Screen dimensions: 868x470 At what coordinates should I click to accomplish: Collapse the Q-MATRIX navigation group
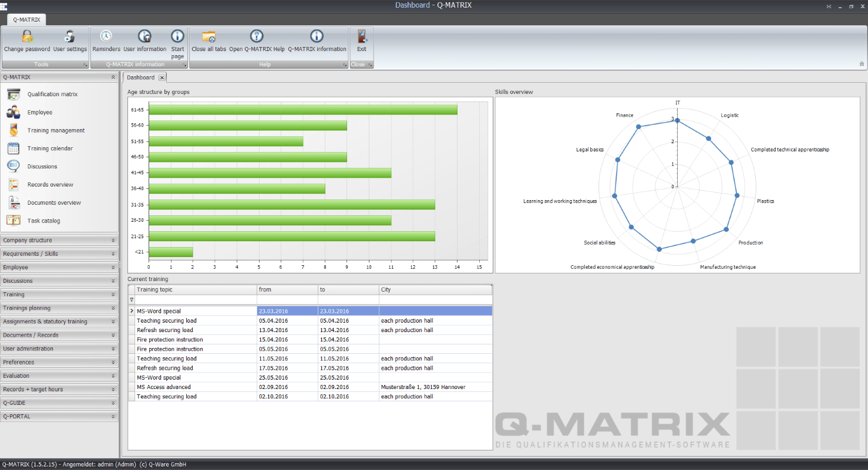pyautogui.click(x=113, y=77)
